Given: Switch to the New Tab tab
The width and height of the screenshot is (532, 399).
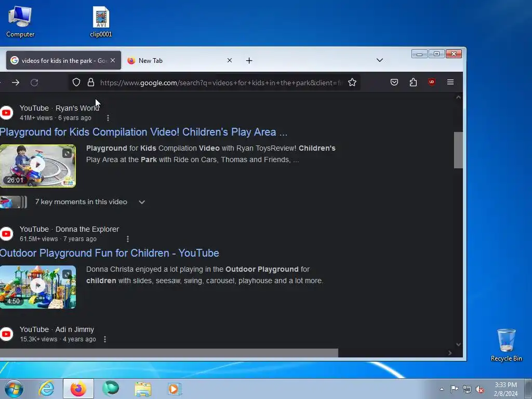Looking at the screenshot, I should tap(180, 60).
